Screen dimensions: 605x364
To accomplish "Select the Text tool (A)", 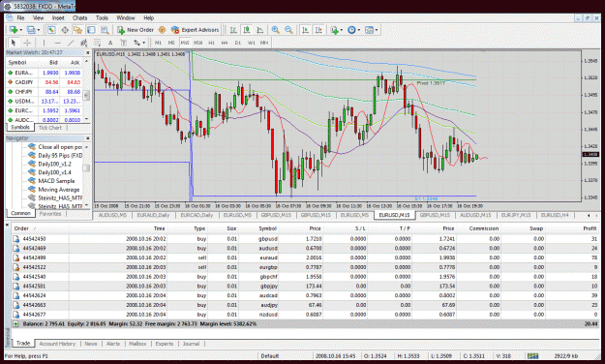I will (x=110, y=43).
